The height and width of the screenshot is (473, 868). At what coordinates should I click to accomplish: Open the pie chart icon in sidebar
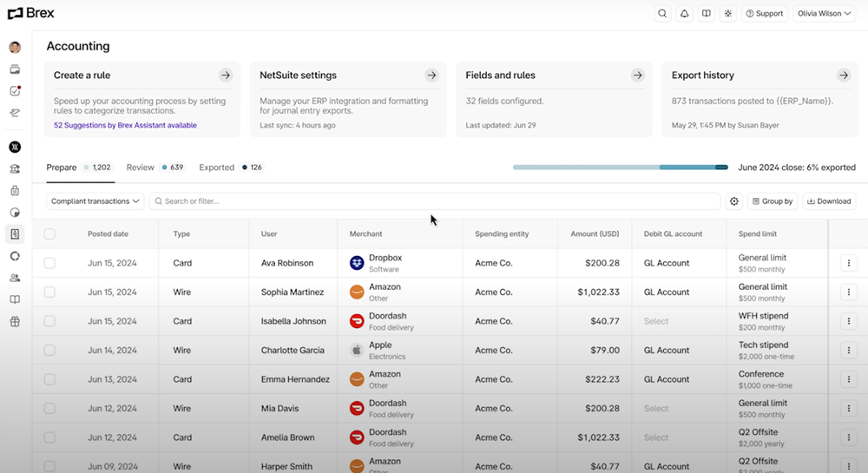click(15, 213)
